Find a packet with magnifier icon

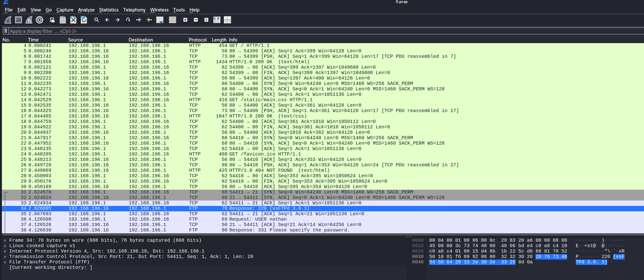(x=97, y=20)
